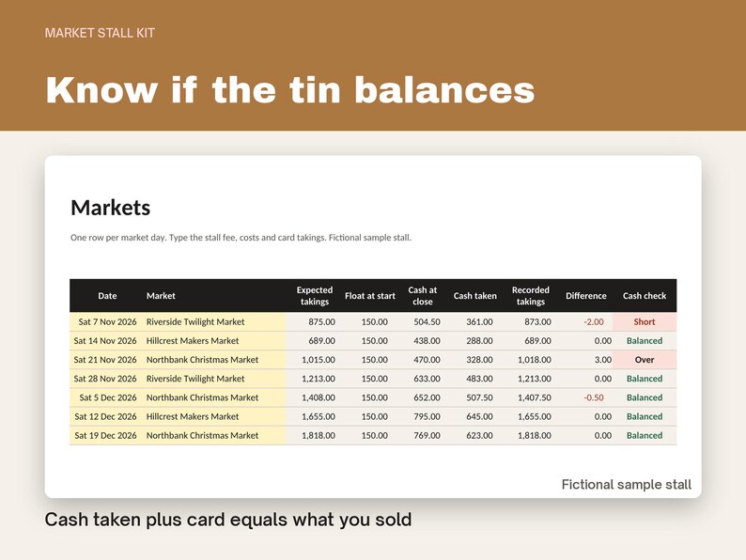The image size is (746, 560).
Task: Click the 'Short' cash check cell
Action: [x=645, y=322]
